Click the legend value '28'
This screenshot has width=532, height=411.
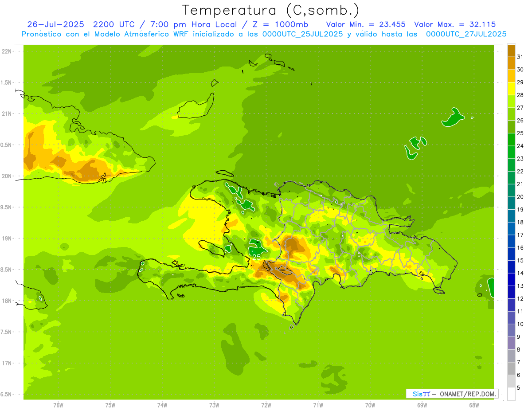point(520,95)
